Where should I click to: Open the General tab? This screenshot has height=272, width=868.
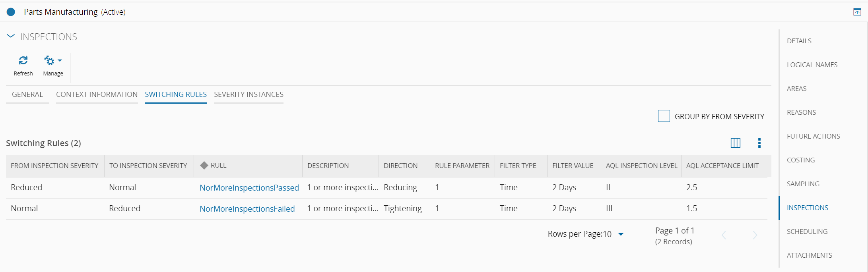[x=27, y=95]
